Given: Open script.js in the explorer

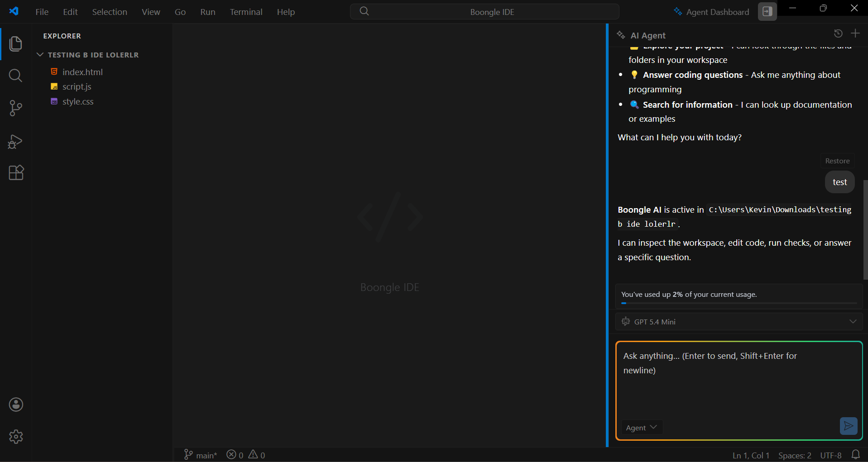Looking at the screenshot, I should pyautogui.click(x=77, y=86).
